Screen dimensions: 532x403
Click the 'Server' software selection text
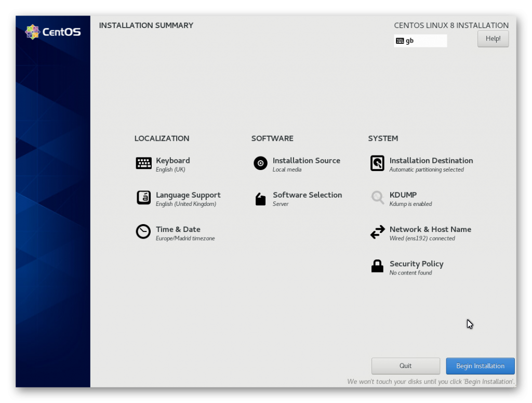[281, 204]
